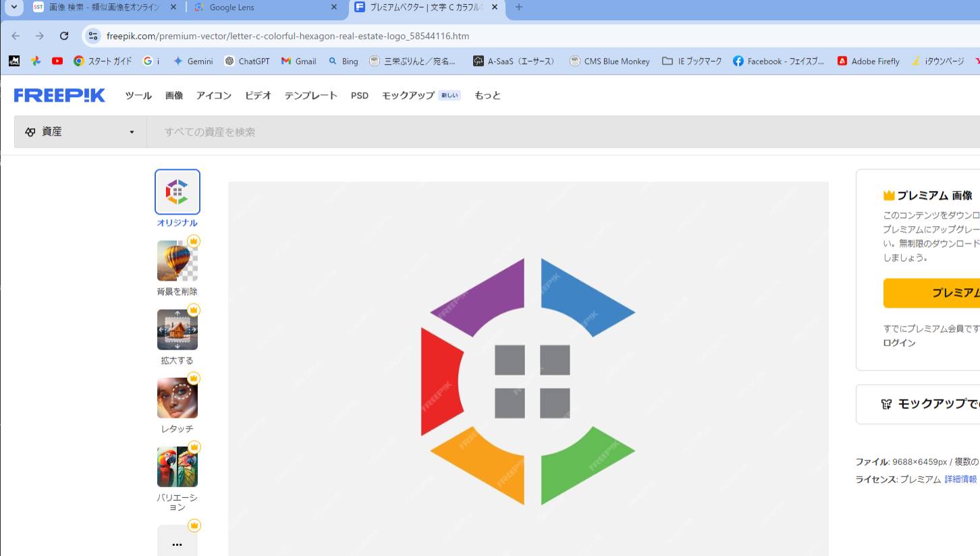The image size is (980, 556).
Task: Open the tab search dropdown arrow
Action: 13,7
